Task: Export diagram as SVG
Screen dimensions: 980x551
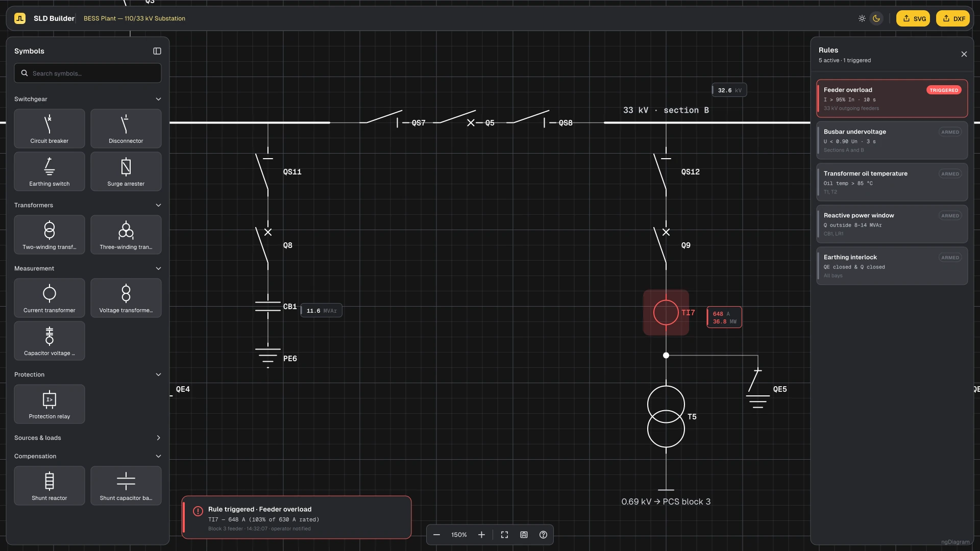Action: (x=913, y=18)
